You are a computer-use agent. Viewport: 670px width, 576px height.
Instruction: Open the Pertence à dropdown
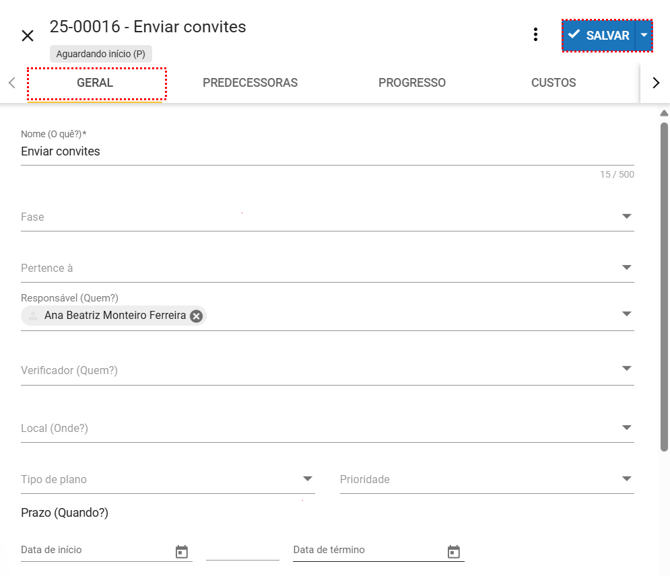pyautogui.click(x=627, y=268)
